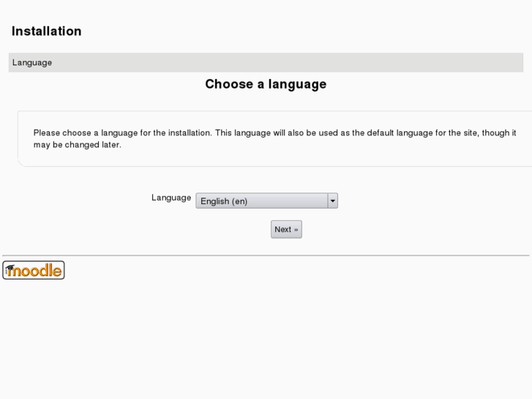Click the letters 'oodle' in the footer logo
Image resolution: width=532 pixels, height=399 pixels.
pos(39,270)
